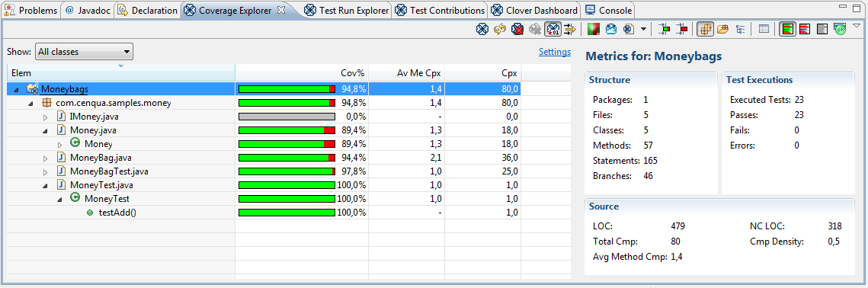The height and width of the screenshot is (288, 868).
Task: Open the Show All classes dropdown
Action: [x=84, y=52]
